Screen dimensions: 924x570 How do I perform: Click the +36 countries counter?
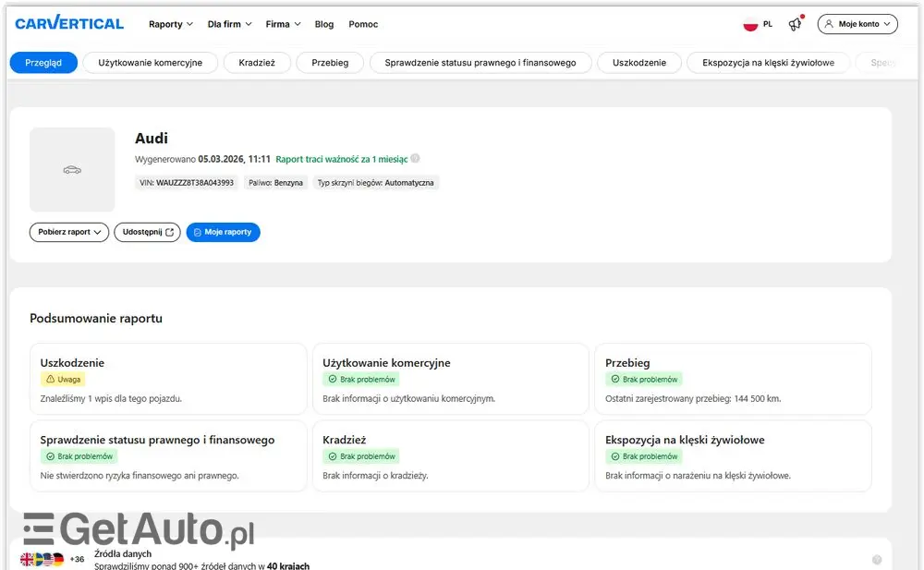coord(78,560)
